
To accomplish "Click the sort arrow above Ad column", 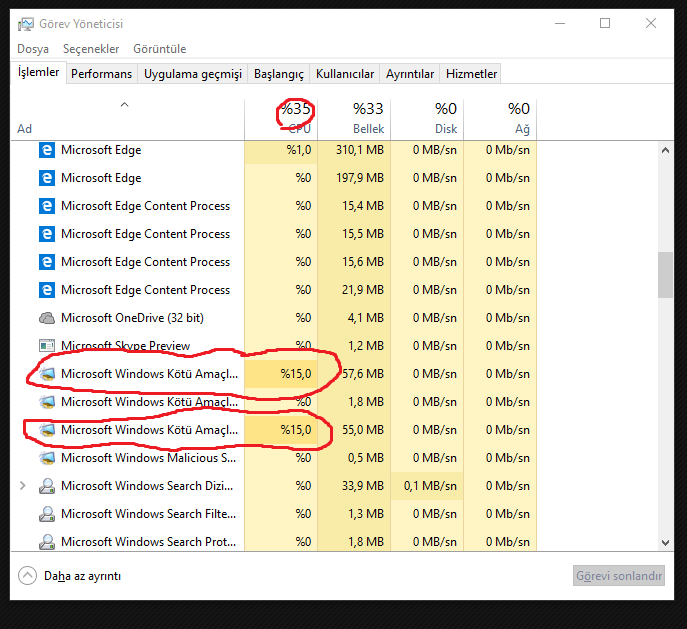I will (124, 104).
